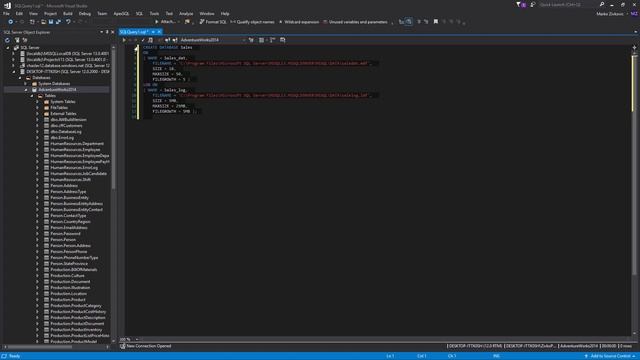Viewport: 640px width, 360px height.
Task: Open the SQL Server Object Explorer window options dropdown
Action: click(102, 32)
